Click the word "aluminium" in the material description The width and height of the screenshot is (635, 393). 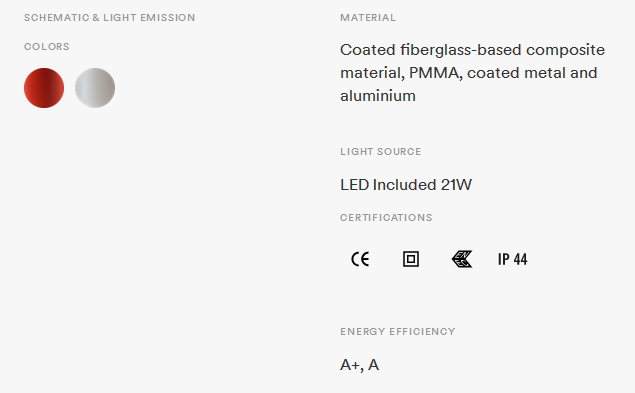377,96
